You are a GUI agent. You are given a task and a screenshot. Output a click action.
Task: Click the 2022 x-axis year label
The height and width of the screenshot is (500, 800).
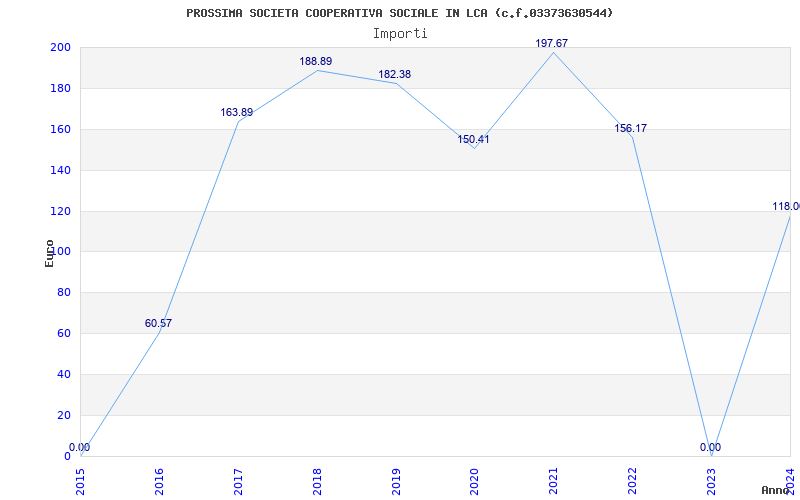tap(633, 480)
